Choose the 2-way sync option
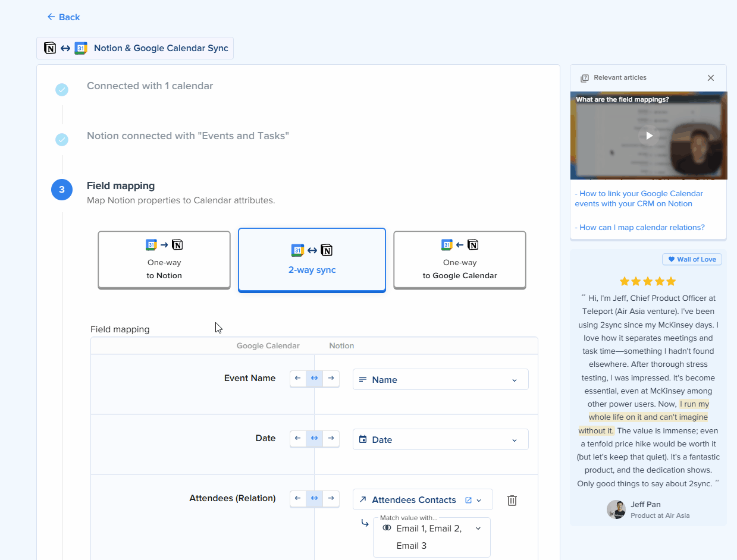The height and width of the screenshot is (560, 737). click(x=312, y=260)
